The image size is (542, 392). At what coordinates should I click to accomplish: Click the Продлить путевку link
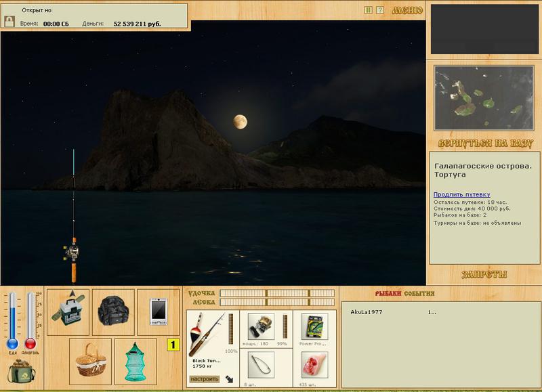461,194
